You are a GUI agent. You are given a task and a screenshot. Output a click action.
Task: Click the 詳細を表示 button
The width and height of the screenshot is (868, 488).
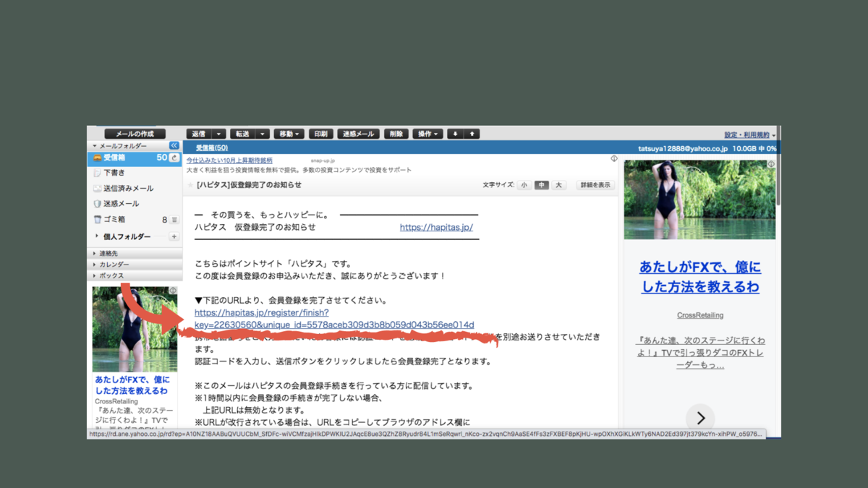pos(595,186)
